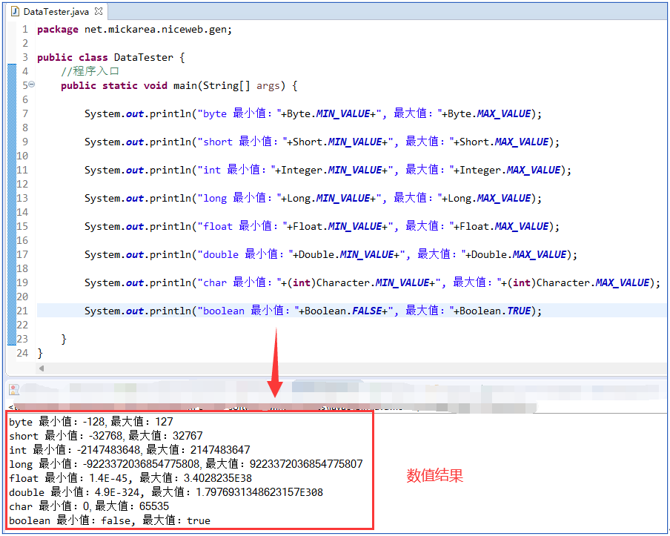The width and height of the screenshot is (670, 536).
Task: Click Boolean.TRUE constant on line 21
Action: (495, 311)
